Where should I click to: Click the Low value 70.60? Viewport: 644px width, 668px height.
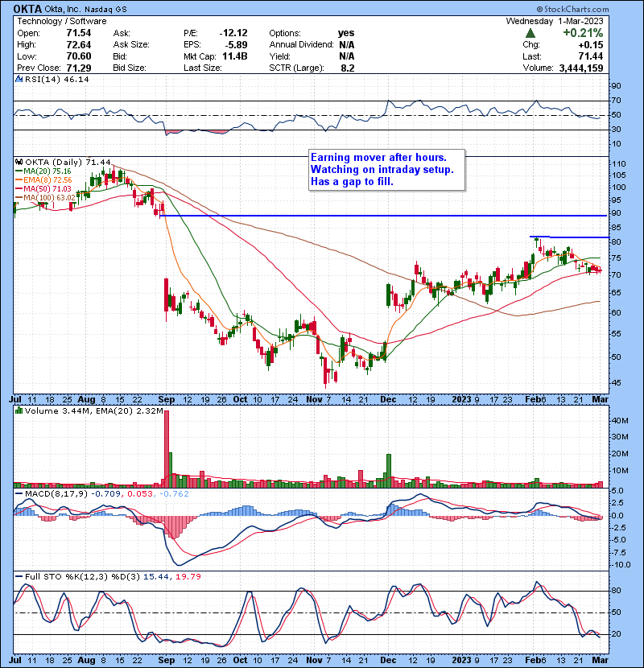click(79, 56)
